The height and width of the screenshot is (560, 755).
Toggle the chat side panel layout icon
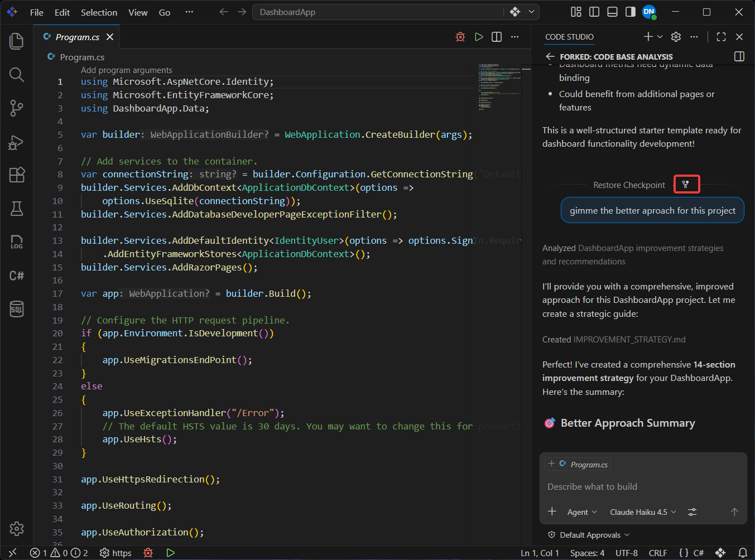click(x=739, y=56)
